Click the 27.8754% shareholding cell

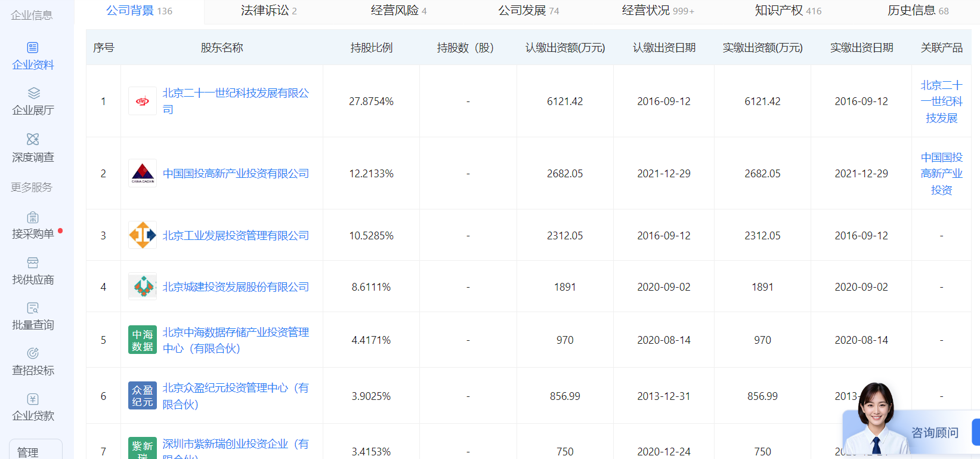tap(371, 101)
